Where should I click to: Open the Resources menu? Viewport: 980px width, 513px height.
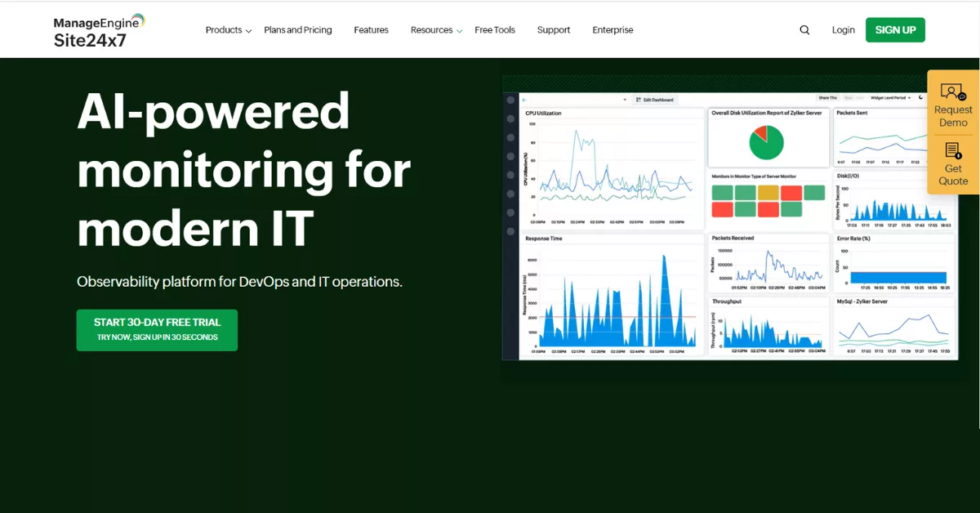coord(431,30)
